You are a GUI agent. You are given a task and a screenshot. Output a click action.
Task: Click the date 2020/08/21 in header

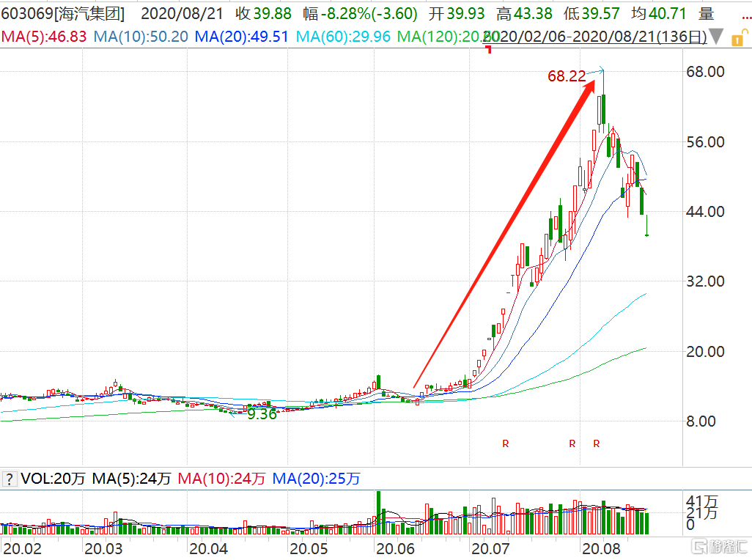(182, 13)
